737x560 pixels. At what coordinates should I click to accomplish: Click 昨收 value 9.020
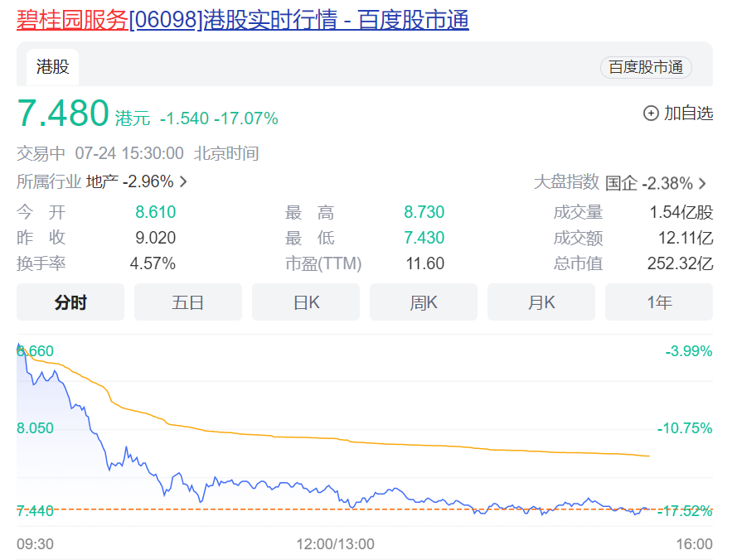(156, 238)
